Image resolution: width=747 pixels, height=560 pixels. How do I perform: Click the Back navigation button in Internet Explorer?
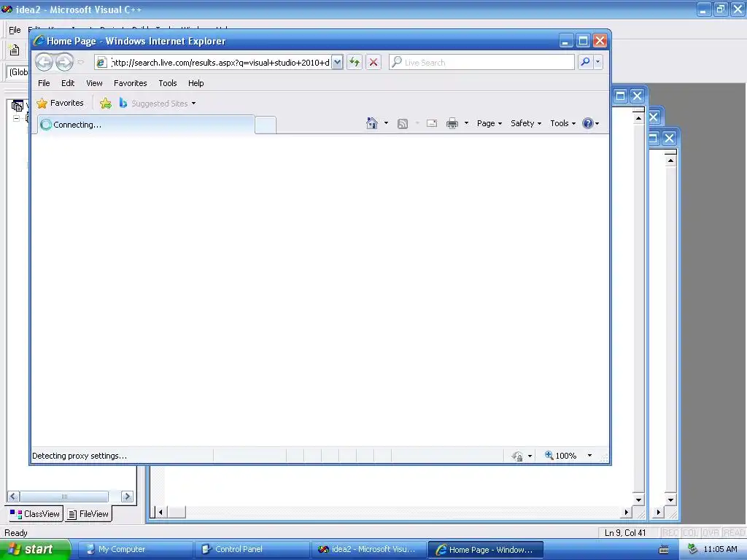tap(44, 62)
